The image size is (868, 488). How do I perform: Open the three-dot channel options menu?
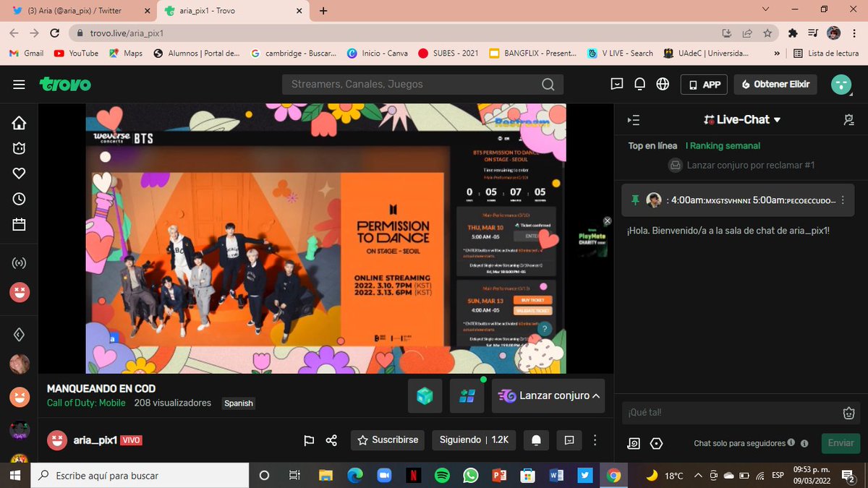click(x=595, y=440)
